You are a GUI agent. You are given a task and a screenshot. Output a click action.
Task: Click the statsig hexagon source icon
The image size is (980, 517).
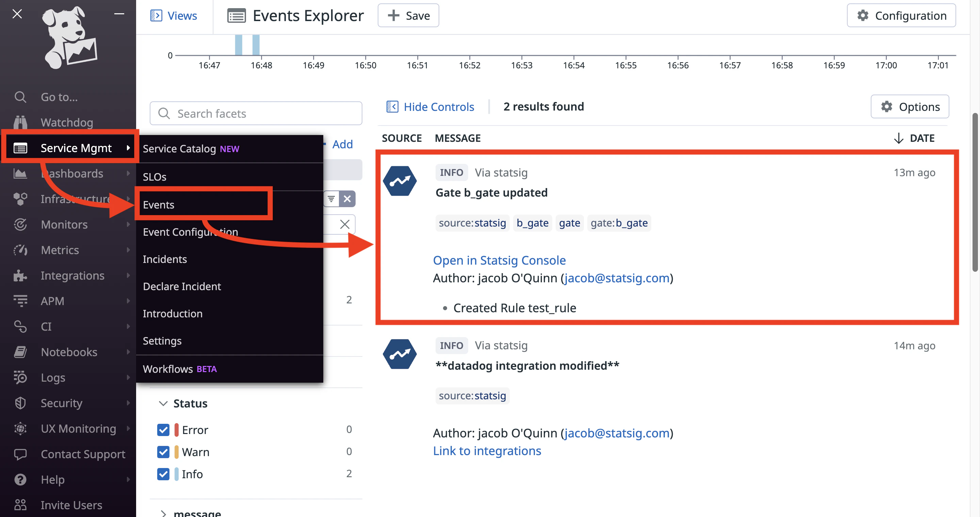(x=400, y=181)
